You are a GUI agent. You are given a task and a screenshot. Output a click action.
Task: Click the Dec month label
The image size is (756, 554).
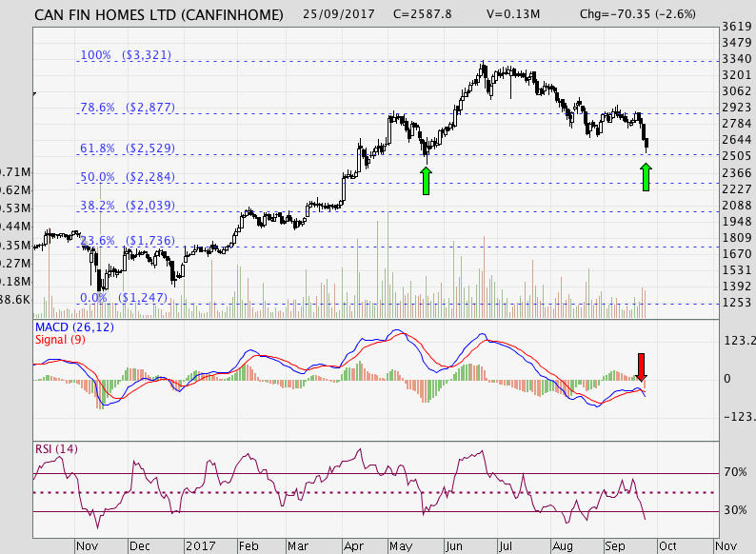pos(140,546)
